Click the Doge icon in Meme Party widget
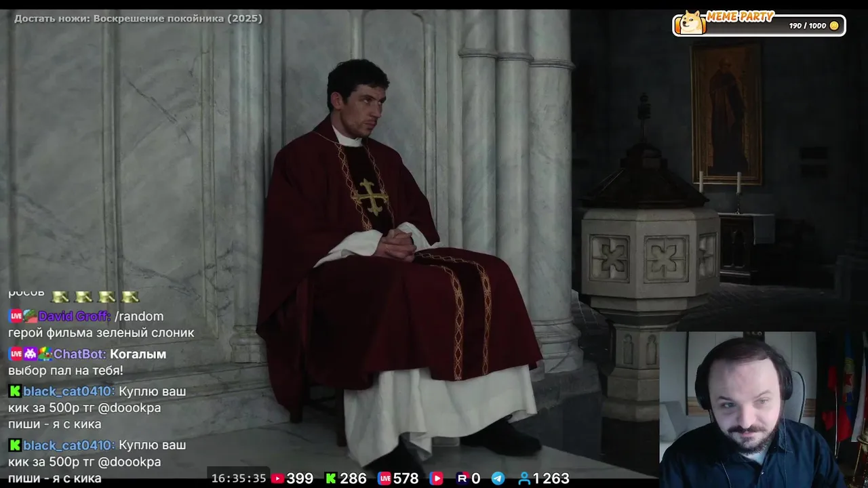The height and width of the screenshot is (488, 868). coord(691,22)
